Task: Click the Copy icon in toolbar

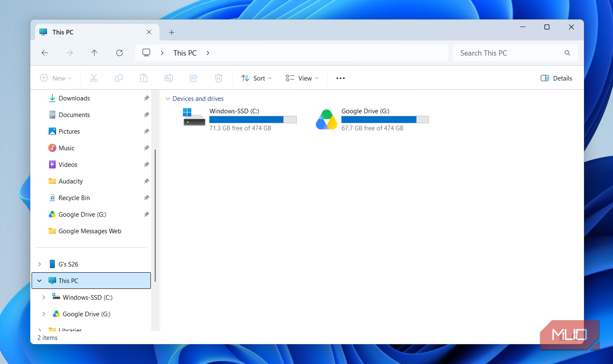Action: coord(119,78)
